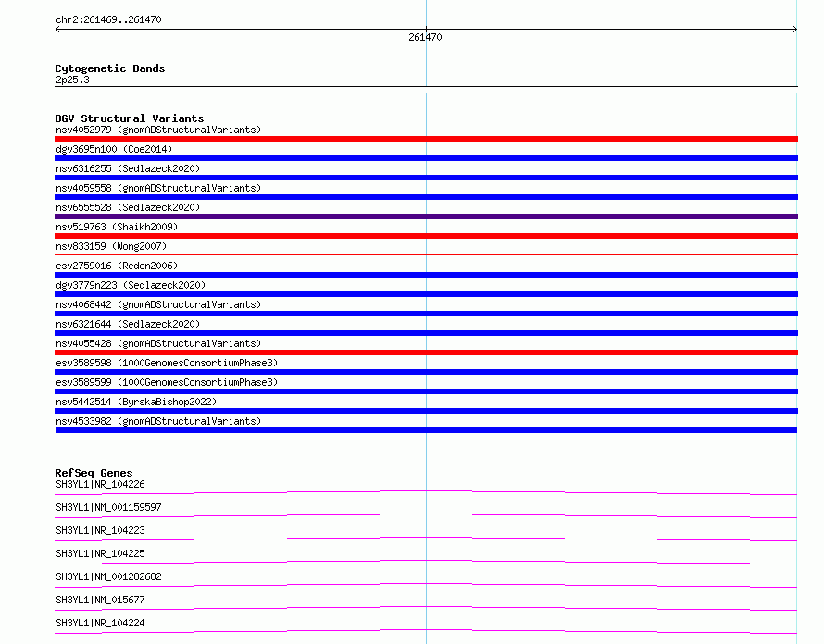Open variant esv3589598 1000Genomes label
824x644 pixels.
click(x=167, y=363)
